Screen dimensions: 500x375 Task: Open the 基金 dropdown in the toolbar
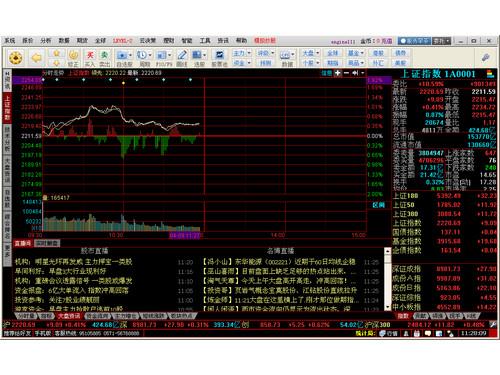coord(356,53)
